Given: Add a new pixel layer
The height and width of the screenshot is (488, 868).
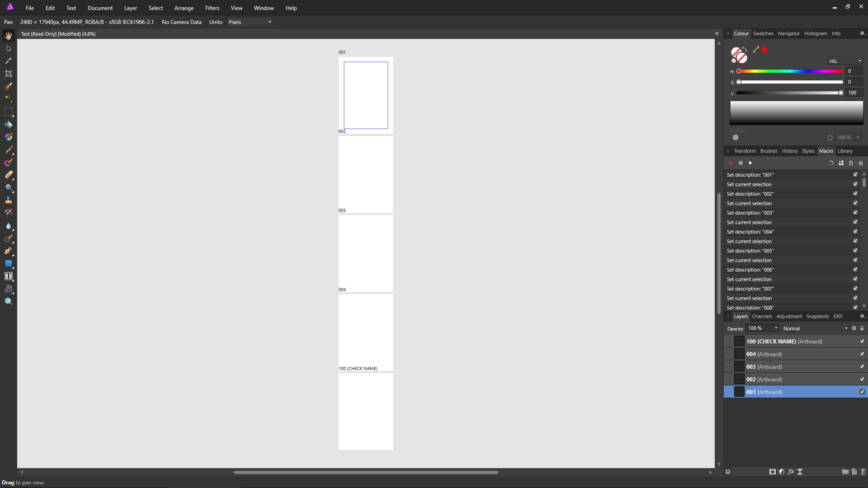Looking at the screenshot, I should [x=854, y=472].
